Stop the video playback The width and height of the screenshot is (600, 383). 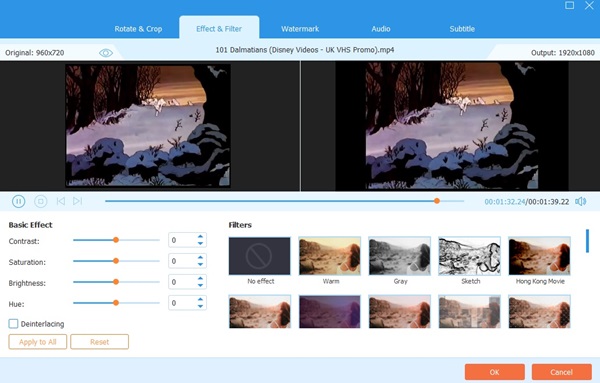[x=41, y=201]
